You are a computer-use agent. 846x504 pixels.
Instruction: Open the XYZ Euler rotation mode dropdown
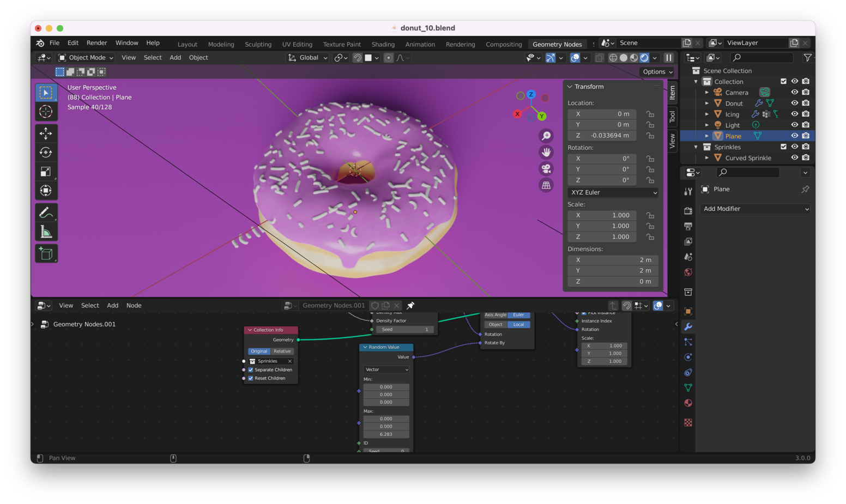pos(613,192)
